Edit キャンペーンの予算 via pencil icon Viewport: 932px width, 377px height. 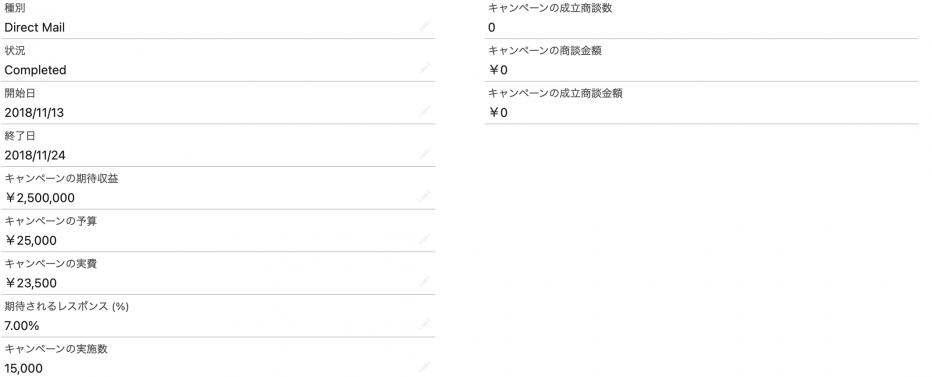coord(424,239)
